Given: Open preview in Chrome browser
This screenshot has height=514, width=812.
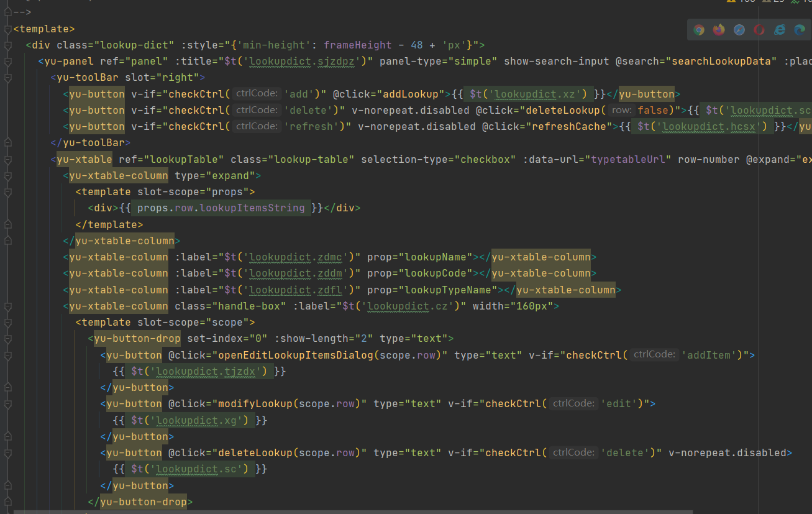Looking at the screenshot, I should [x=699, y=30].
